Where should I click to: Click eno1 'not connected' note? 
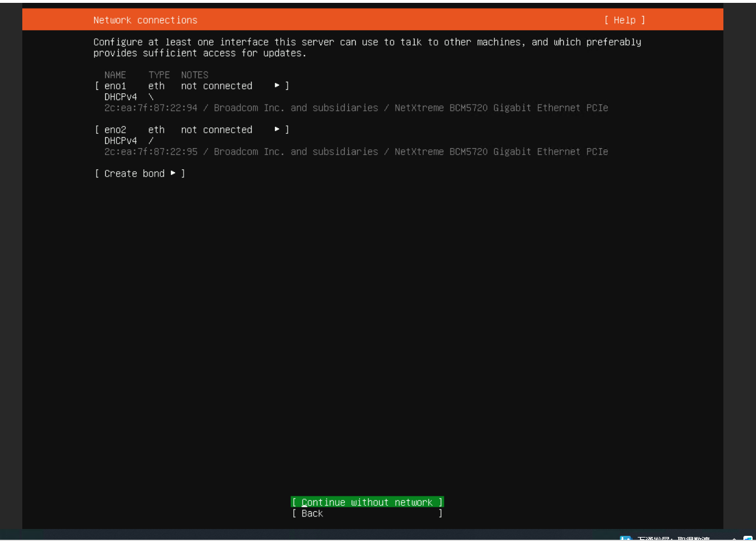[216, 86]
